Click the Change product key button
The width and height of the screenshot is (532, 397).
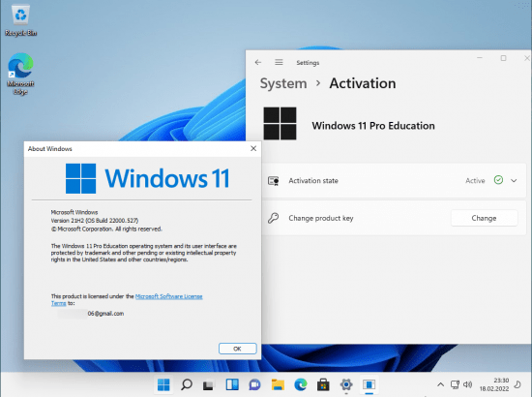tap(484, 218)
